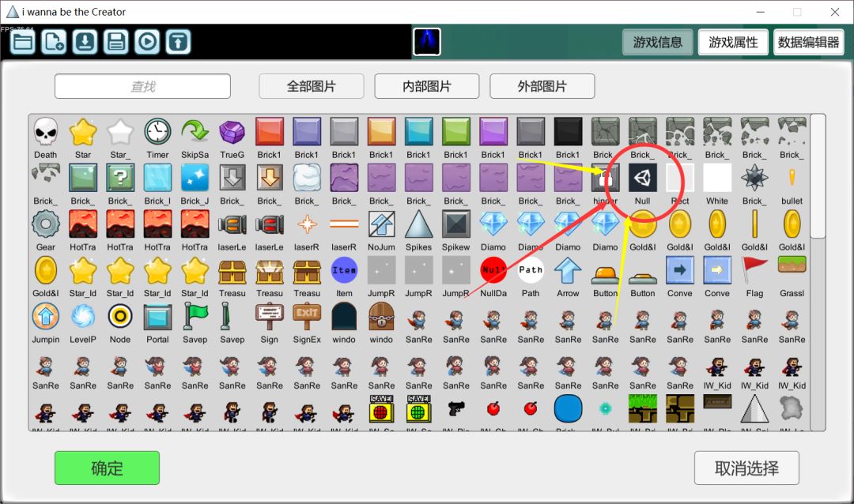Choose the dark arch windo sprite
This screenshot has height=504, width=854.
click(x=344, y=317)
